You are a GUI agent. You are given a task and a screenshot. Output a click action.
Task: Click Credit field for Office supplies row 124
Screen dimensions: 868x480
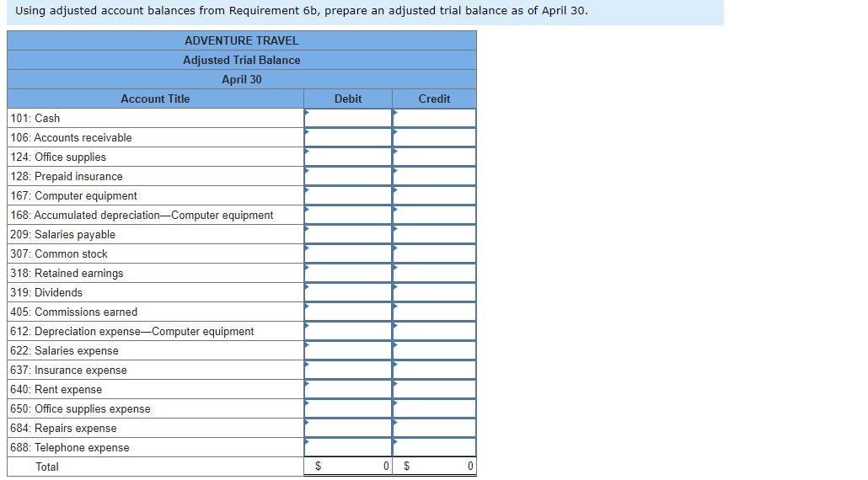coord(435,157)
